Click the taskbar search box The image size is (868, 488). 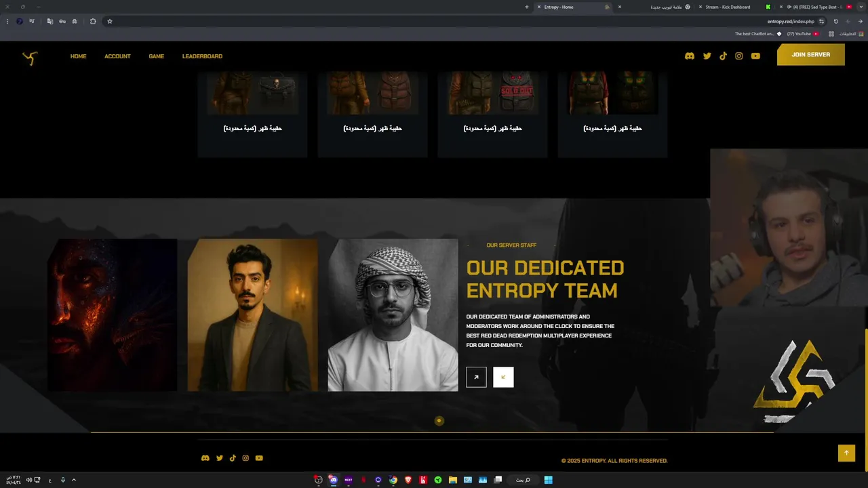click(x=522, y=480)
